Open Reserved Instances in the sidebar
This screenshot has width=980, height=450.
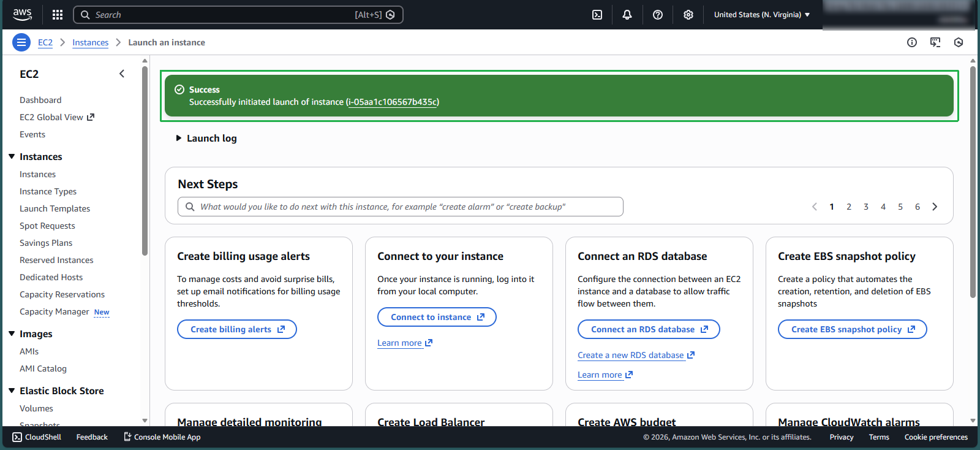point(56,260)
